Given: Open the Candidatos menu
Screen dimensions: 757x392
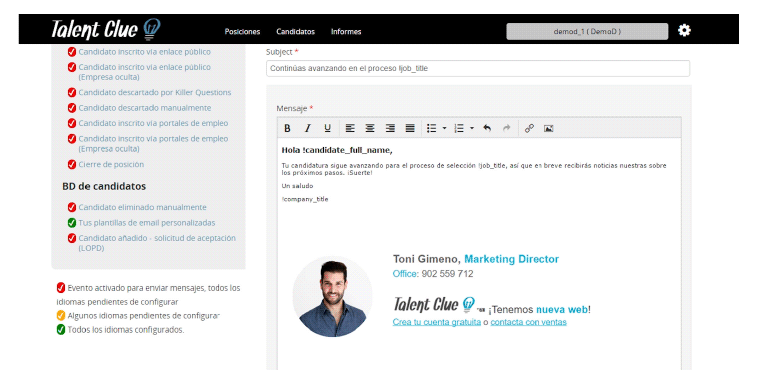Looking at the screenshot, I should click(x=295, y=31).
